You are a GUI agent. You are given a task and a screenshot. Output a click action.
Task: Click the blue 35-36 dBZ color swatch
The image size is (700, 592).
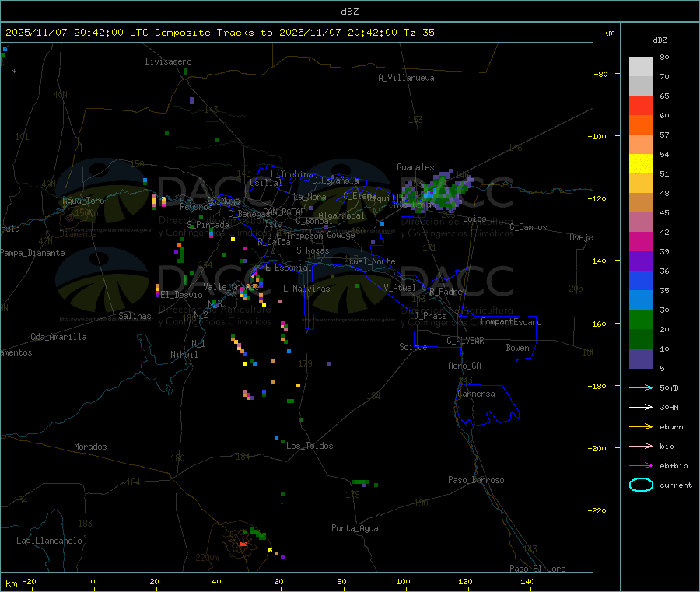641,280
